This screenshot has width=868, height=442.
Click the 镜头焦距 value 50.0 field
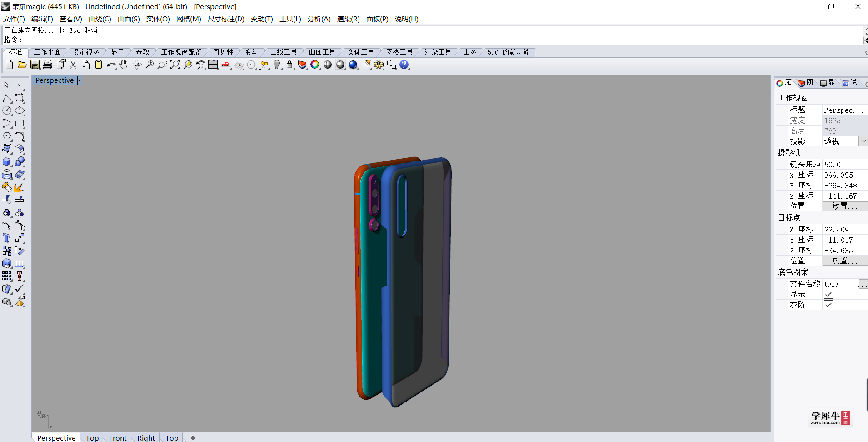[845, 165]
